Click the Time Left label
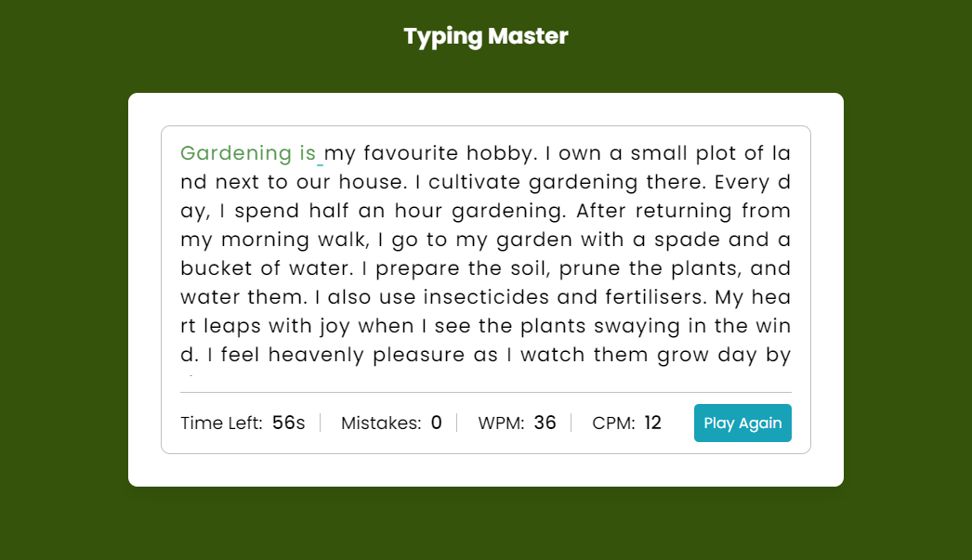This screenshot has height=560, width=972. click(221, 423)
